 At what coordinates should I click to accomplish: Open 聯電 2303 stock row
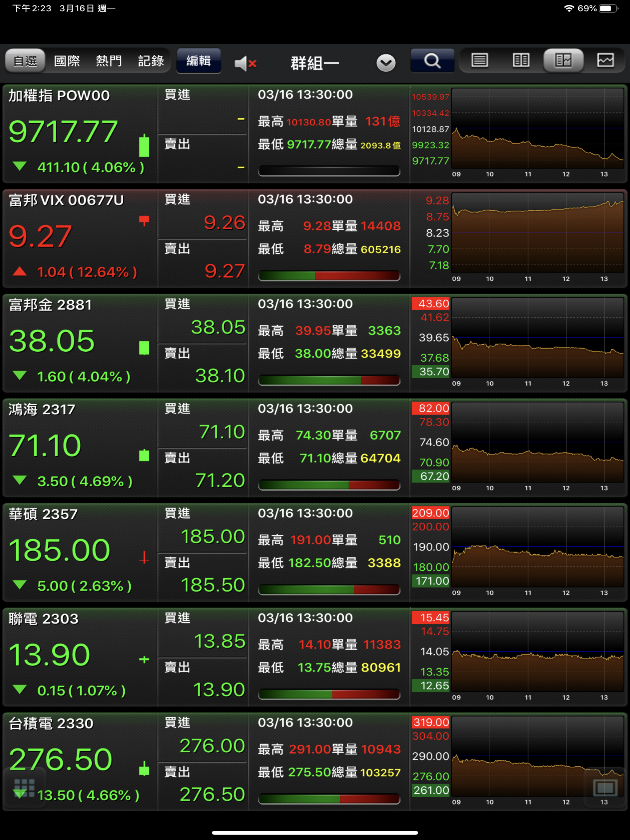(315, 657)
